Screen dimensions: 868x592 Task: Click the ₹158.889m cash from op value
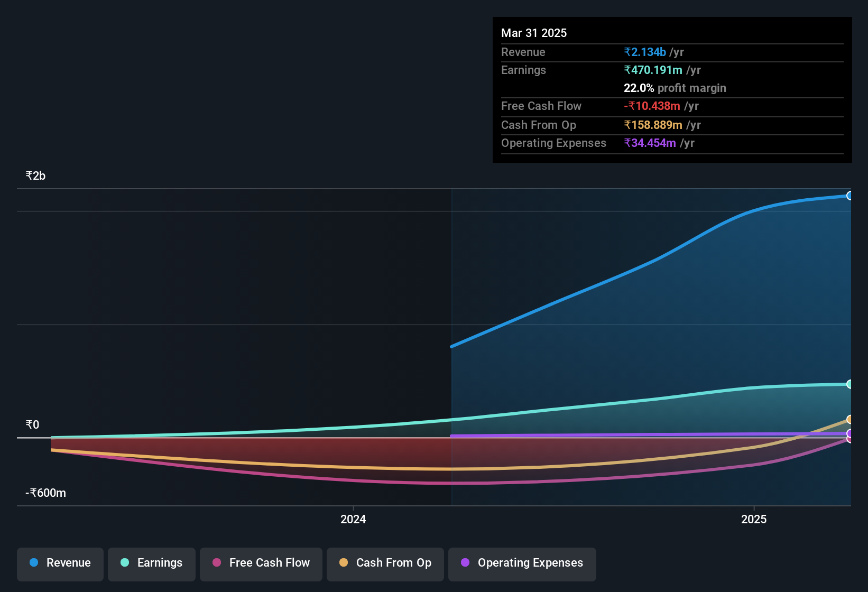[x=653, y=125]
